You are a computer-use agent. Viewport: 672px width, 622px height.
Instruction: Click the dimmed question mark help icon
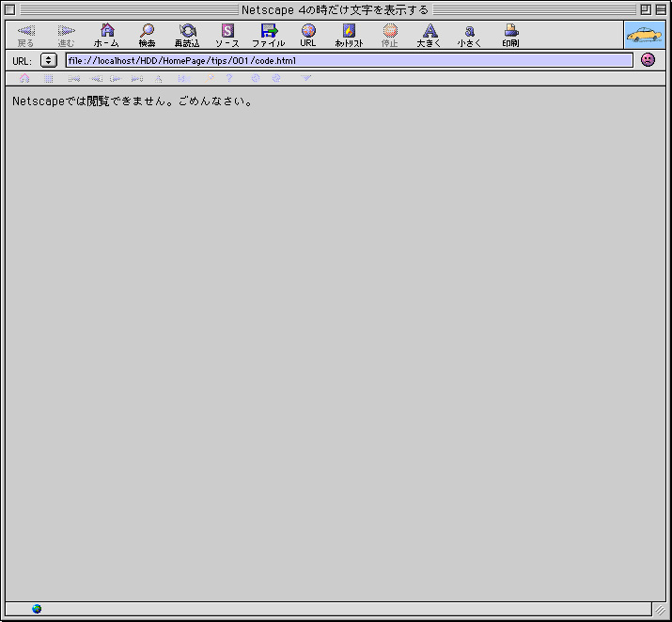[x=229, y=78]
